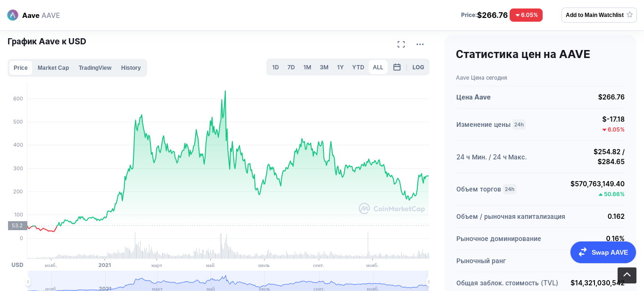The height and width of the screenshot is (291, 644).
Task: Click the 6.05% price change badge
Action: (526, 15)
